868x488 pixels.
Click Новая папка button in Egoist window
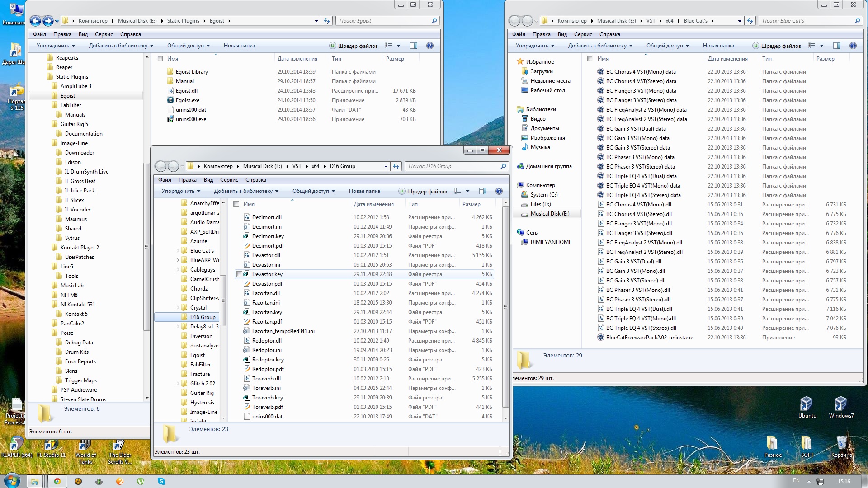click(x=239, y=46)
